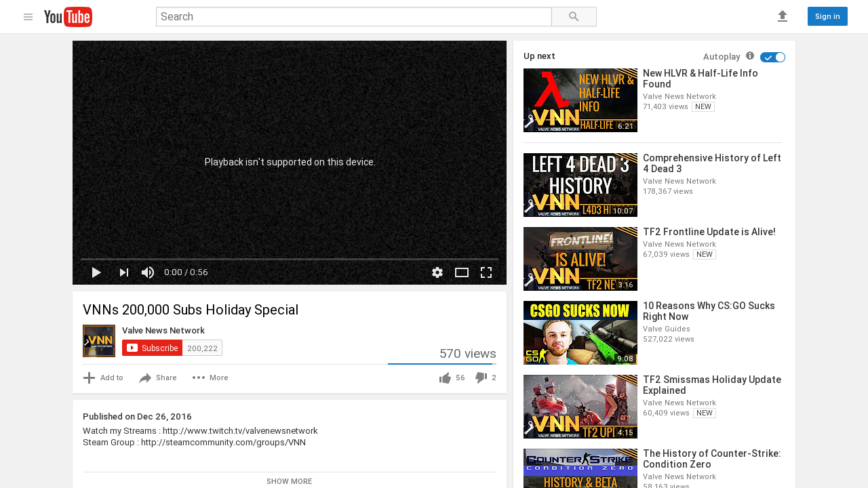Click the Sign in button
This screenshot has height=488, width=868.
(x=827, y=16)
